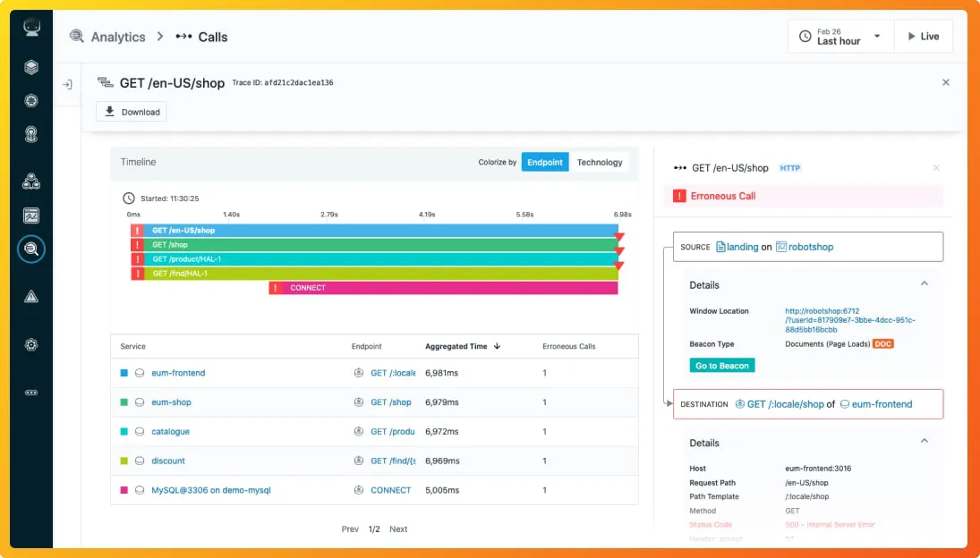Click the 6,981ms aggregated time value
This screenshot has width=980, height=558.
tap(442, 373)
